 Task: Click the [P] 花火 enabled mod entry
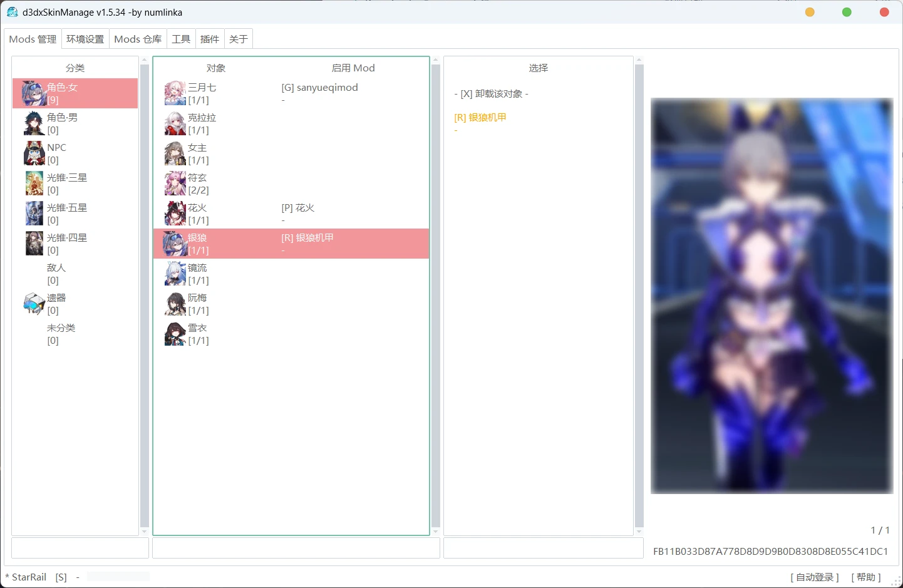[297, 208]
